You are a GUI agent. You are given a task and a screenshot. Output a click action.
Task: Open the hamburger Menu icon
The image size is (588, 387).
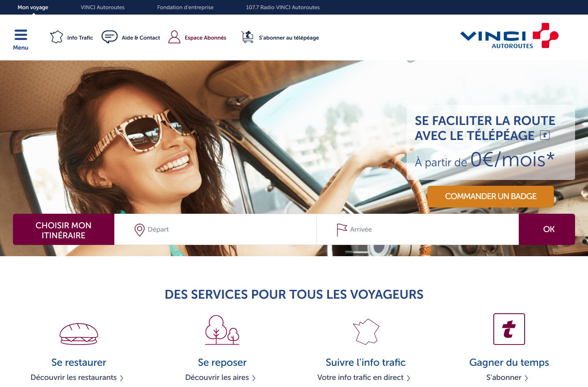[20, 35]
